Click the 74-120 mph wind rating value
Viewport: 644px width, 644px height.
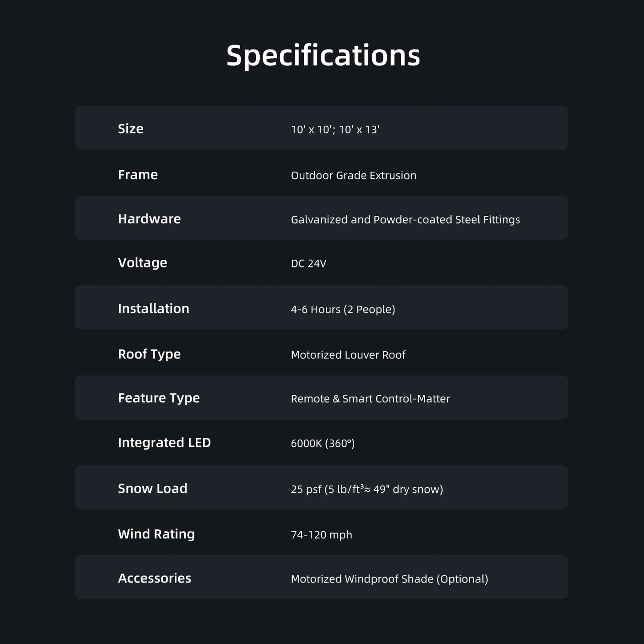point(321,535)
